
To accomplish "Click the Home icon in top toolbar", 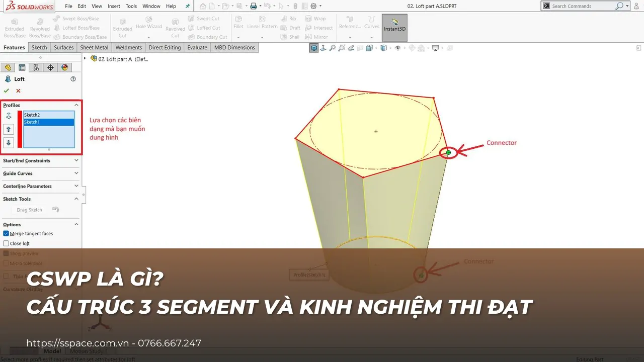I will click(x=203, y=6).
